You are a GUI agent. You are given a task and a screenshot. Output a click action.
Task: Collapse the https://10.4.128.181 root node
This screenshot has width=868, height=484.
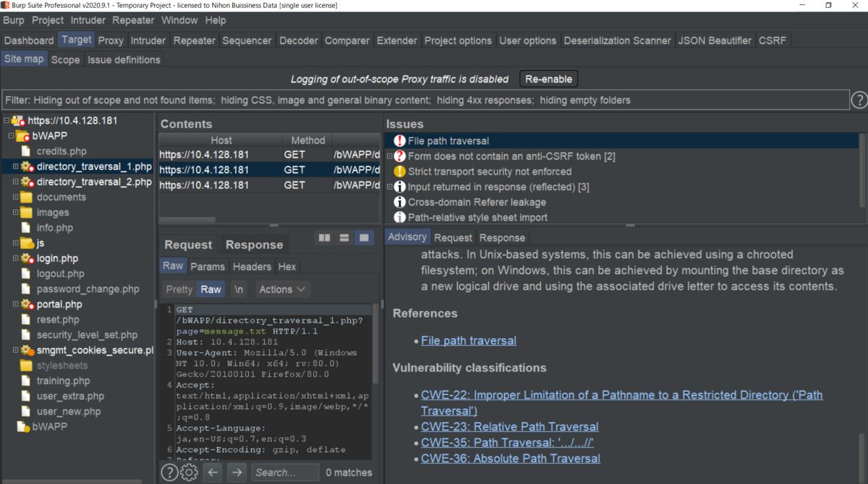pyautogui.click(x=6, y=121)
